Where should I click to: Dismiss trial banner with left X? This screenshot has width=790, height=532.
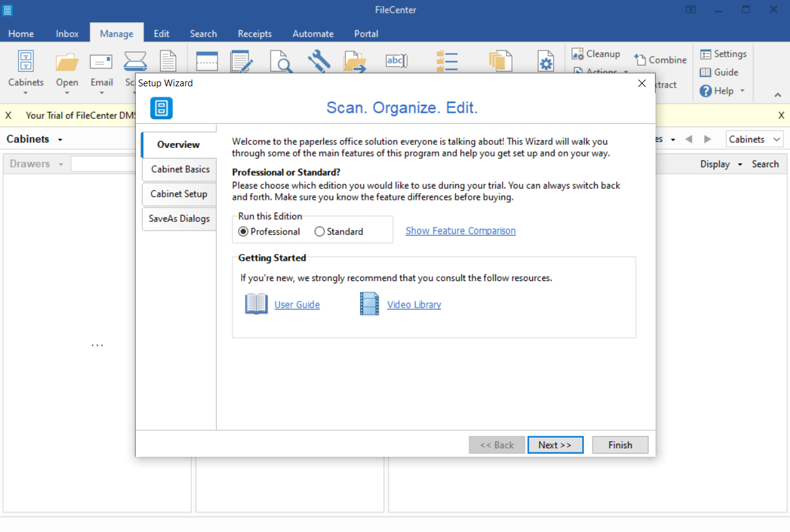coord(8,115)
